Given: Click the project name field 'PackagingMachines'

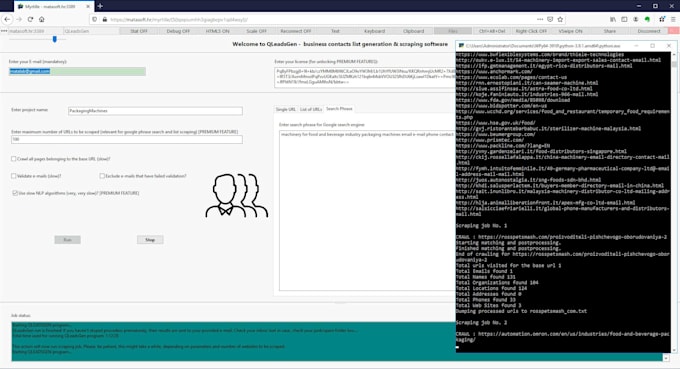Looking at the screenshot, I should click(x=155, y=111).
